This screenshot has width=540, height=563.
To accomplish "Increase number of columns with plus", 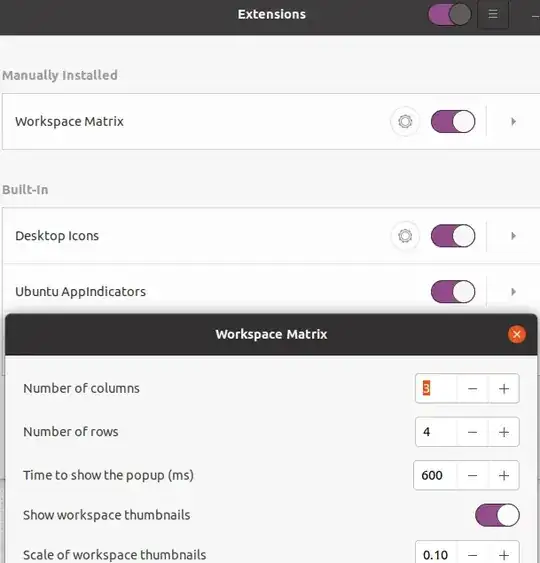I will [x=504, y=388].
